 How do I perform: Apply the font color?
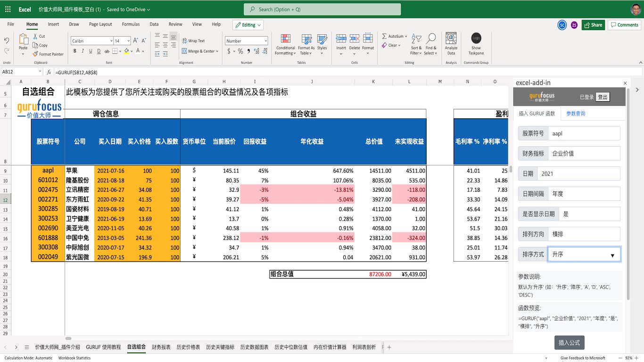pos(138,51)
